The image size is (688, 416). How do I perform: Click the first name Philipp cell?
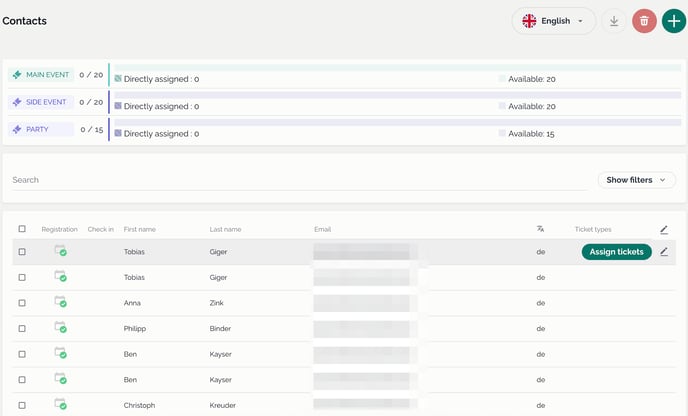click(x=135, y=329)
